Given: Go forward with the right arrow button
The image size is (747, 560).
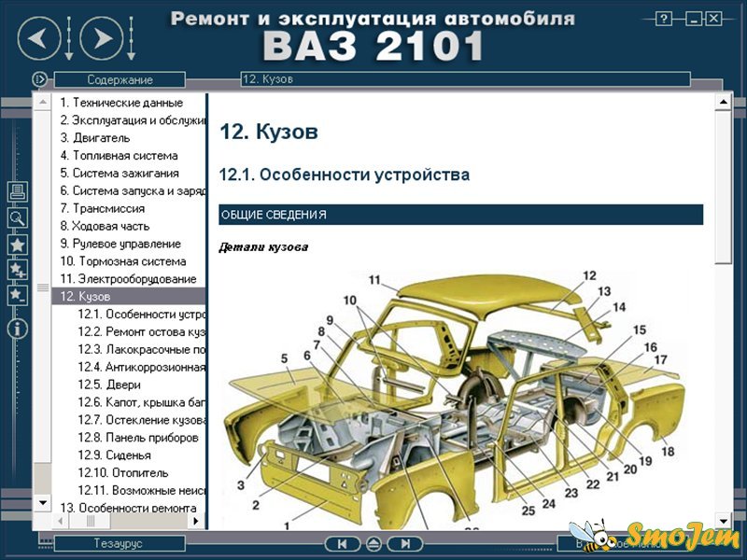Looking at the screenshot, I should coord(102,38).
